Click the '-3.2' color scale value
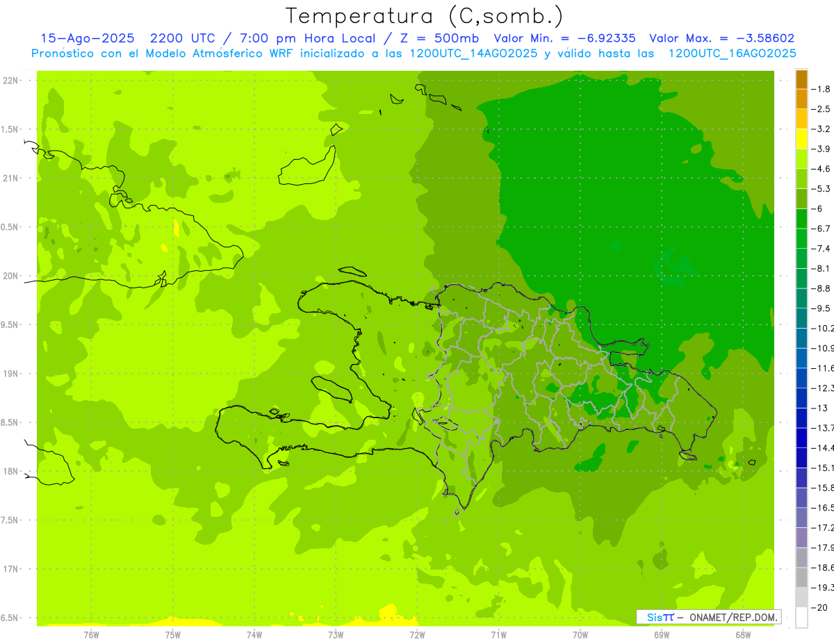834x644 pixels. click(821, 129)
